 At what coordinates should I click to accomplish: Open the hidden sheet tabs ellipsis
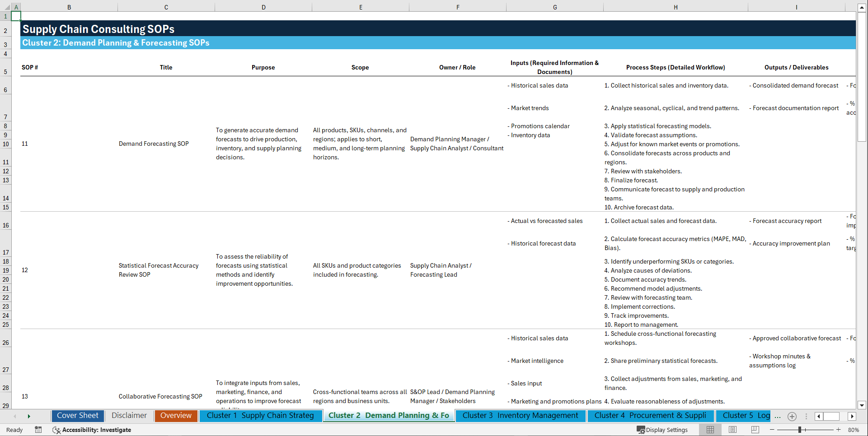click(777, 416)
